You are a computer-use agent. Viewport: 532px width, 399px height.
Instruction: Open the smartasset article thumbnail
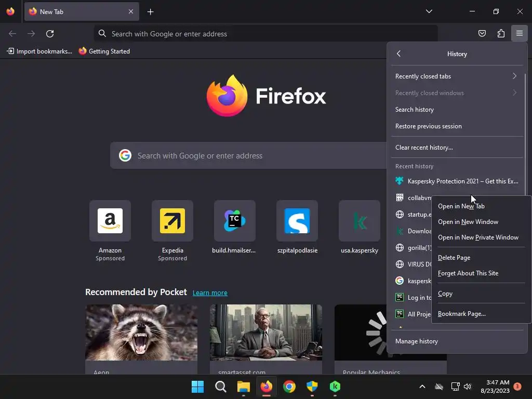265,332
